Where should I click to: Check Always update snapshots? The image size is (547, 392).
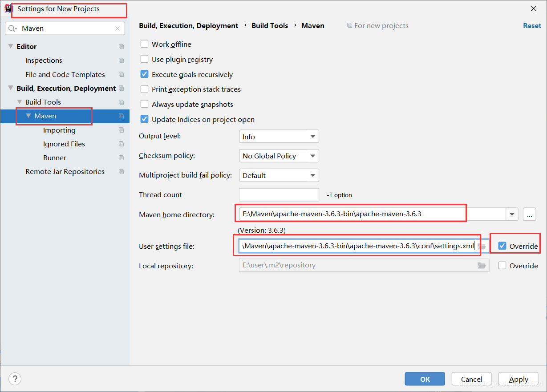tap(144, 104)
